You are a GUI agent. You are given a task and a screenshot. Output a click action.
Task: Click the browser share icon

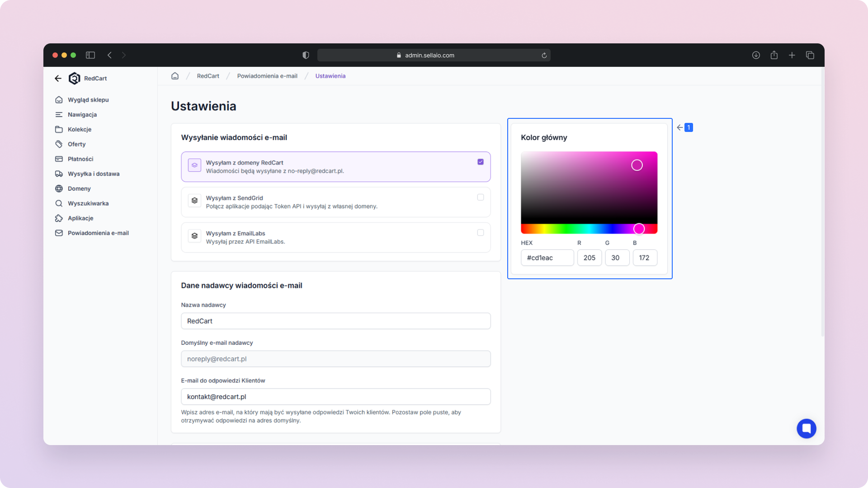click(774, 55)
